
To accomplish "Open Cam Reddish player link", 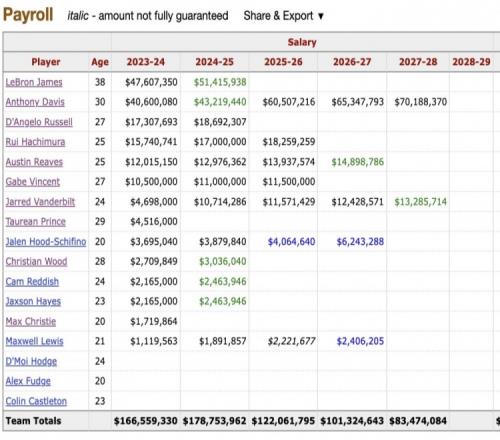I will pos(32,281).
